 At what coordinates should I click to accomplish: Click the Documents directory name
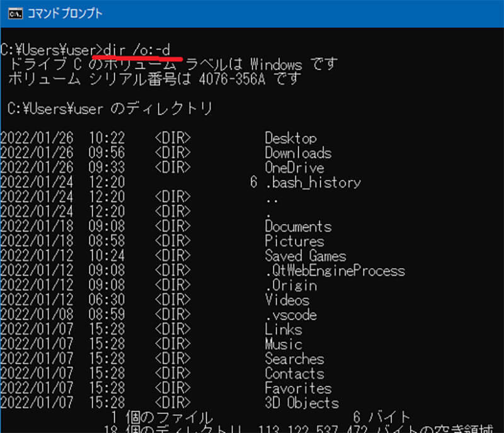tap(297, 227)
